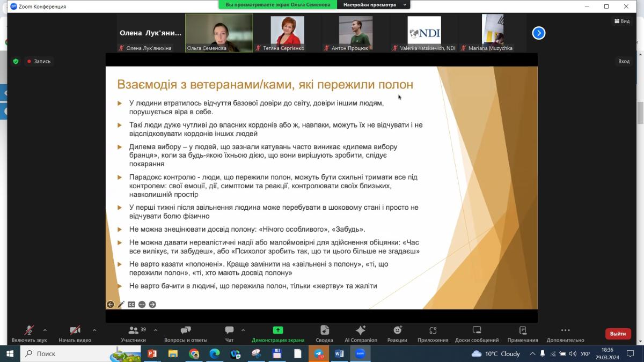The width and height of the screenshot is (644, 362).
Task: Expand audio options arrow beside microphone
Action: 45,330
